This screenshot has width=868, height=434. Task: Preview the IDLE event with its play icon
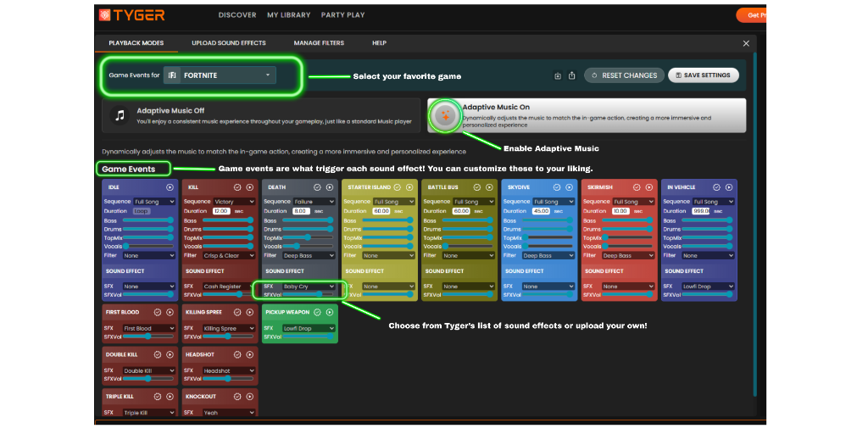pyautogui.click(x=170, y=187)
